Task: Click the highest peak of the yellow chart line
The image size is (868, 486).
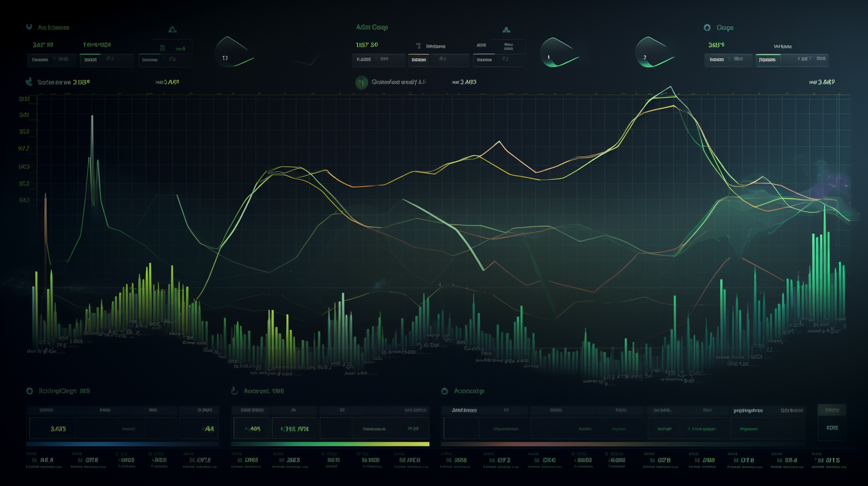Action: tap(672, 96)
